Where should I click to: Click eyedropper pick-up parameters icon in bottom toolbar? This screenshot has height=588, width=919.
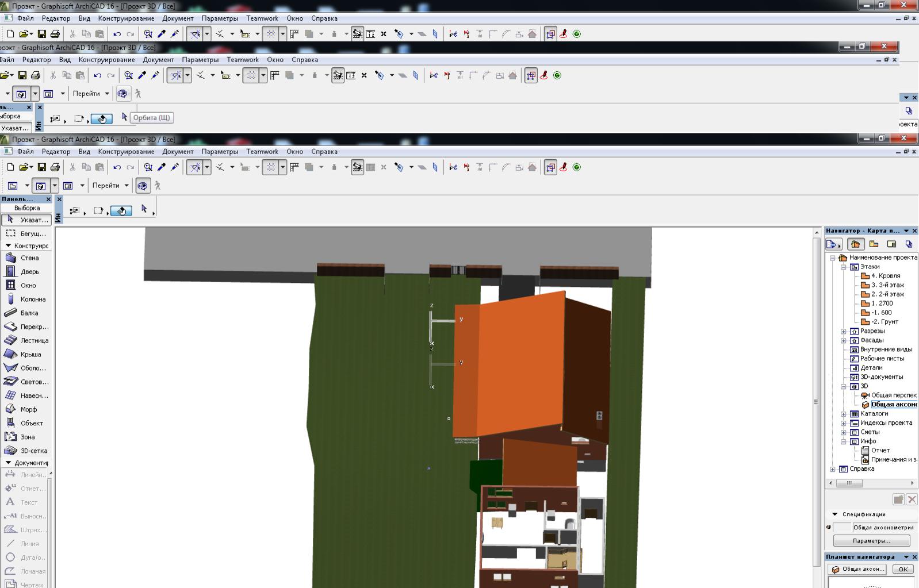click(162, 167)
